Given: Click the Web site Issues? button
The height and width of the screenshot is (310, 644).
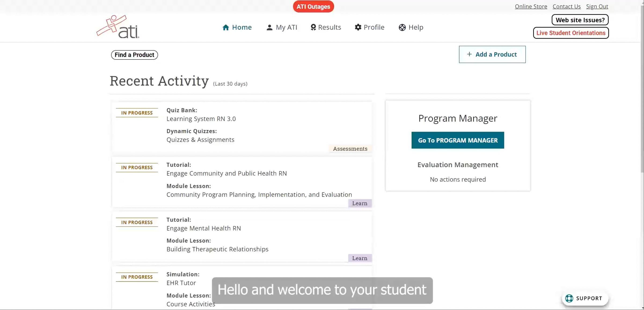Looking at the screenshot, I should 580,20.
